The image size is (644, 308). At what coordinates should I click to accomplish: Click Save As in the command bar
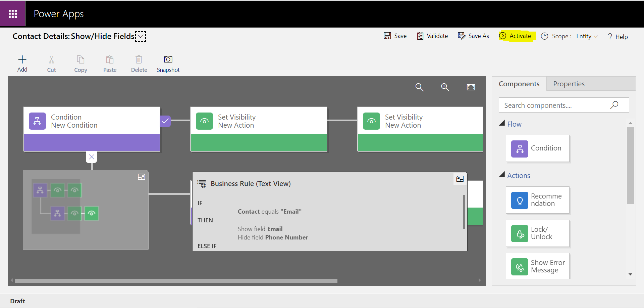tap(473, 36)
